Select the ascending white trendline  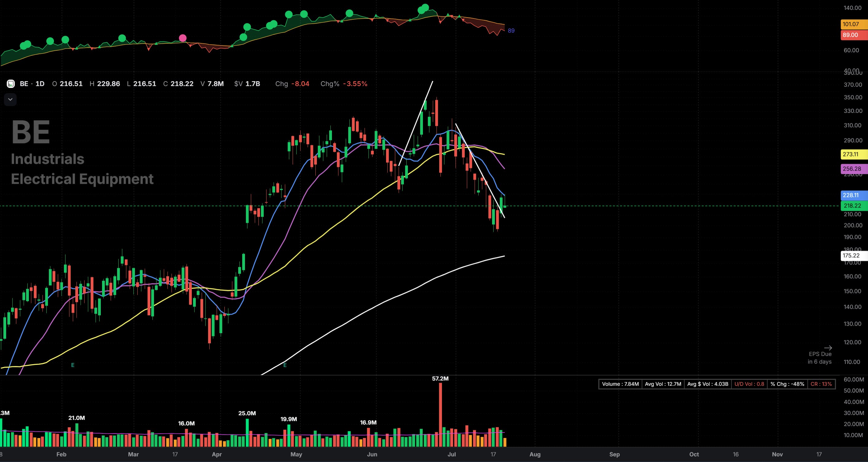[x=416, y=123]
